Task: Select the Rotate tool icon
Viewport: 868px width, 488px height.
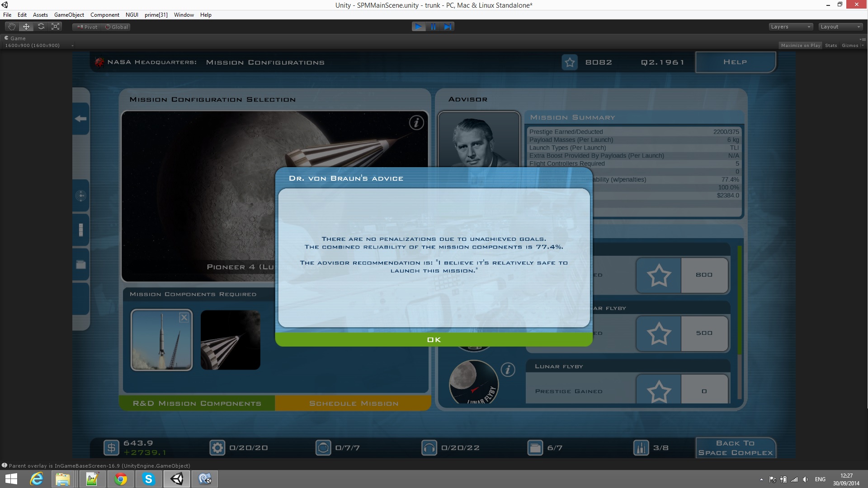Action: (x=41, y=27)
